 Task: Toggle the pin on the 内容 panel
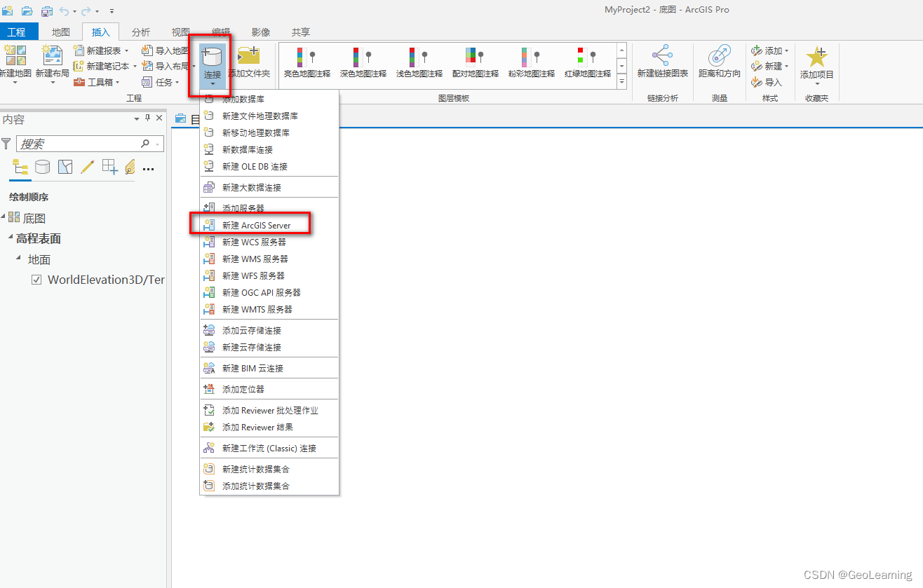pos(149,118)
